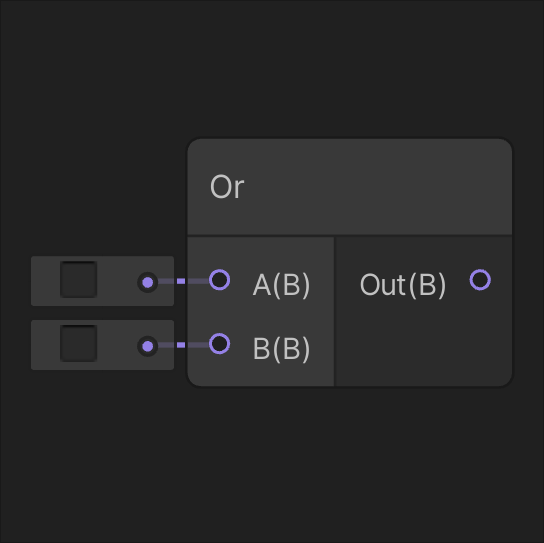Click the purple marker on A's connector wire
544x543 pixels.
click(x=181, y=281)
